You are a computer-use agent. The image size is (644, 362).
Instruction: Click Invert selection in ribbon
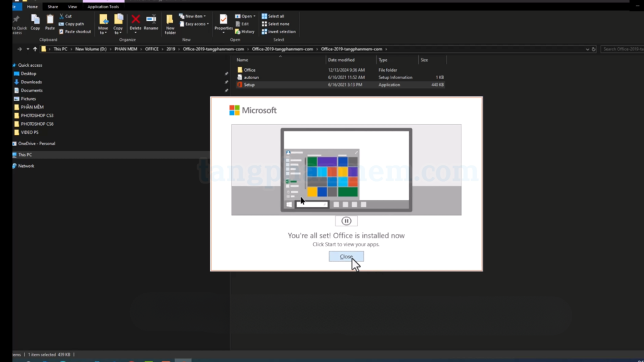279,31
